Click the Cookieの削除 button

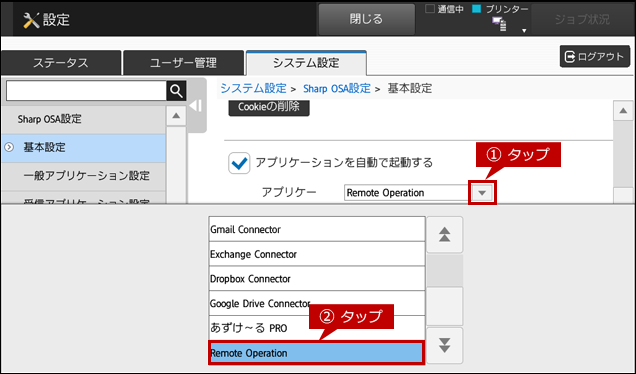pyautogui.click(x=269, y=107)
